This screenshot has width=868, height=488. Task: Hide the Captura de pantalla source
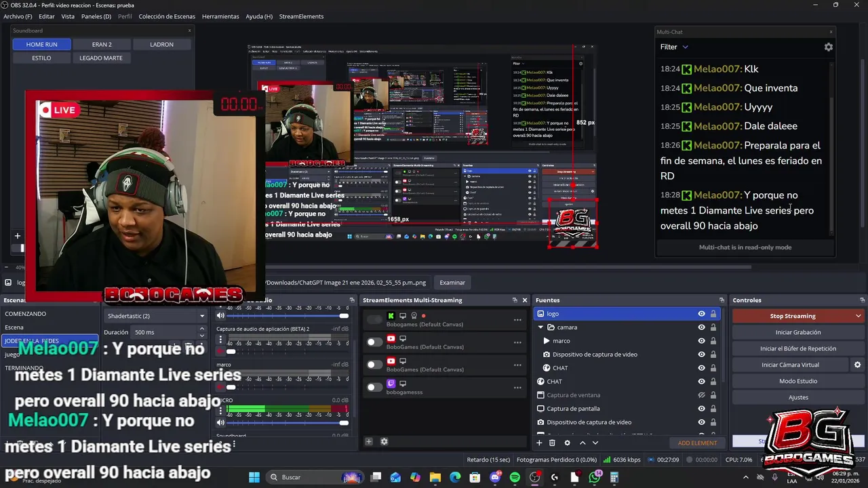click(701, 409)
